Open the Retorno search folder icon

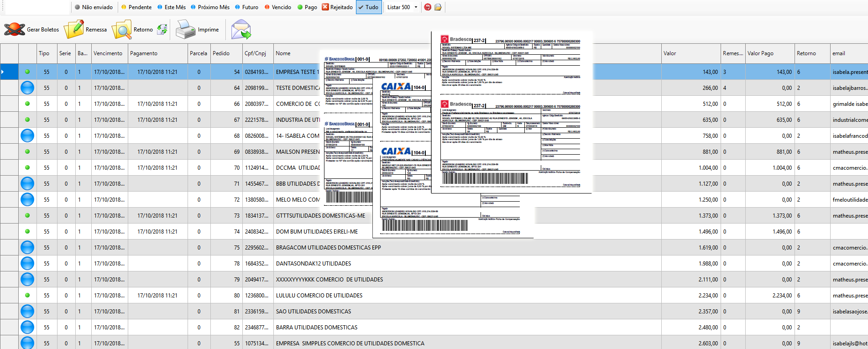(122, 30)
